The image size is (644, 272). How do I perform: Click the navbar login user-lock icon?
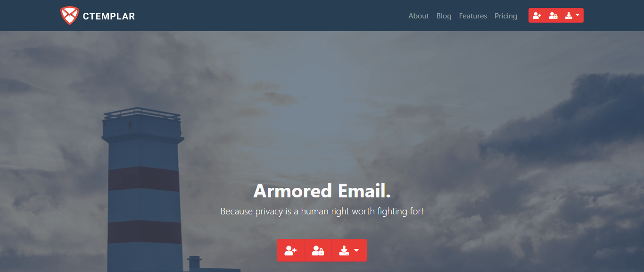[x=553, y=16]
